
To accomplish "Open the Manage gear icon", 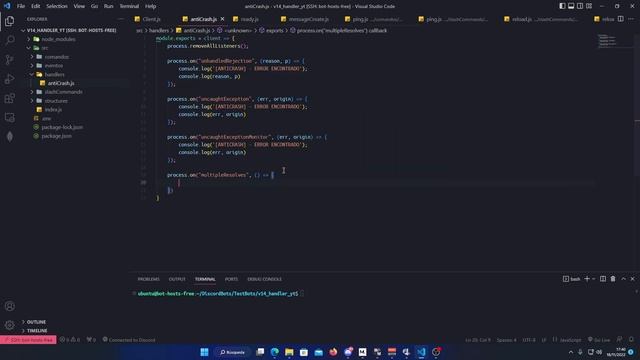I will point(9,325).
